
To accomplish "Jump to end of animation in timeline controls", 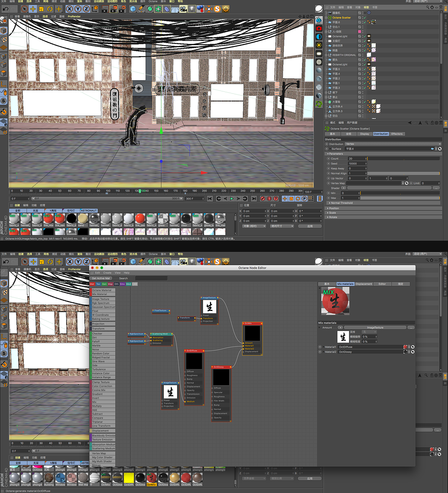I will [254, 199].
